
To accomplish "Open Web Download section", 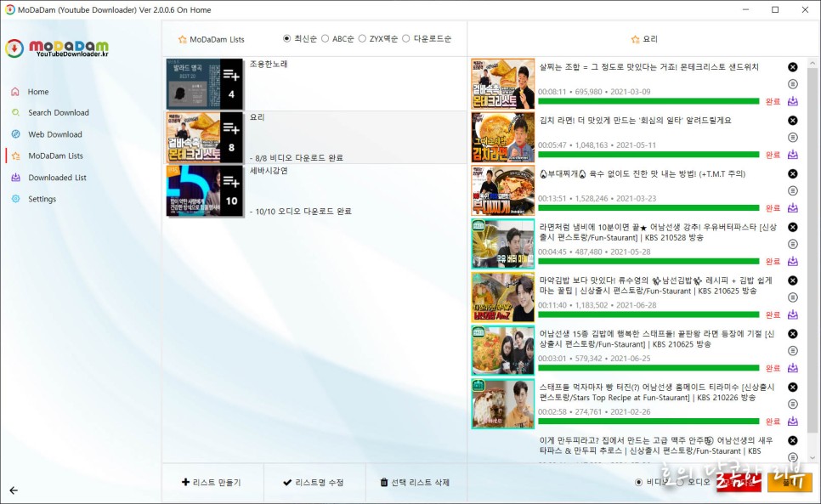I will point(47,134).
